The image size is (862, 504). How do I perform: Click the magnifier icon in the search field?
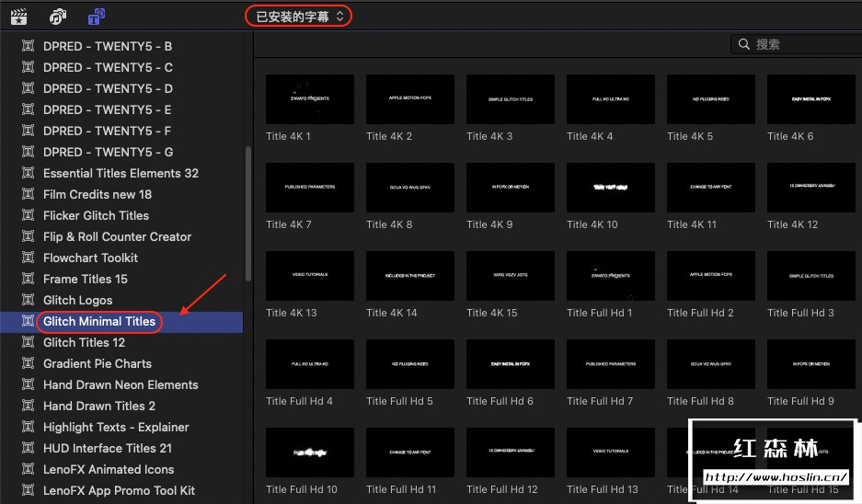pyautogui.click(x=744, y=44)
